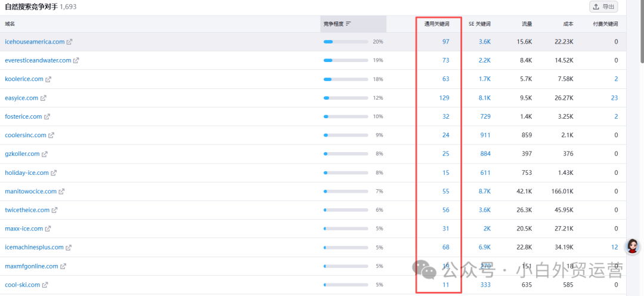The image size is (644, 296).
Task: Open external link icon beside koolerice.com
Action: (48, 79)
